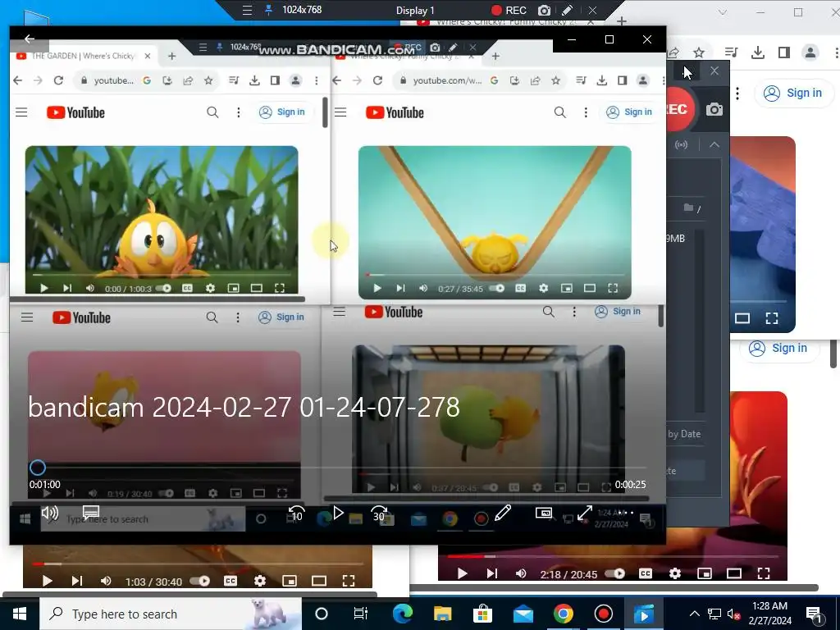Toggle theater mode in the 20:45 YouTube player
Viewport: 840px width, 630px height.
click(x=734, y=573)
